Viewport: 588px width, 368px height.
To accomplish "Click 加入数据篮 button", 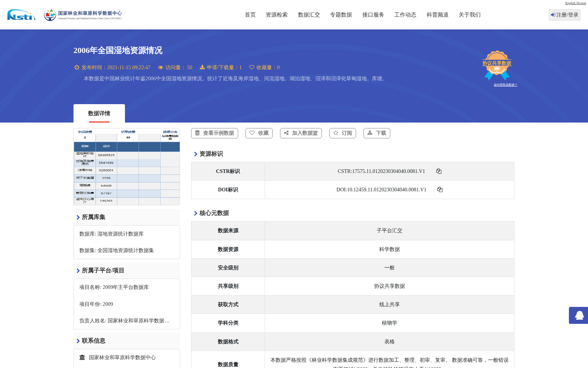I will coord(301,133).
